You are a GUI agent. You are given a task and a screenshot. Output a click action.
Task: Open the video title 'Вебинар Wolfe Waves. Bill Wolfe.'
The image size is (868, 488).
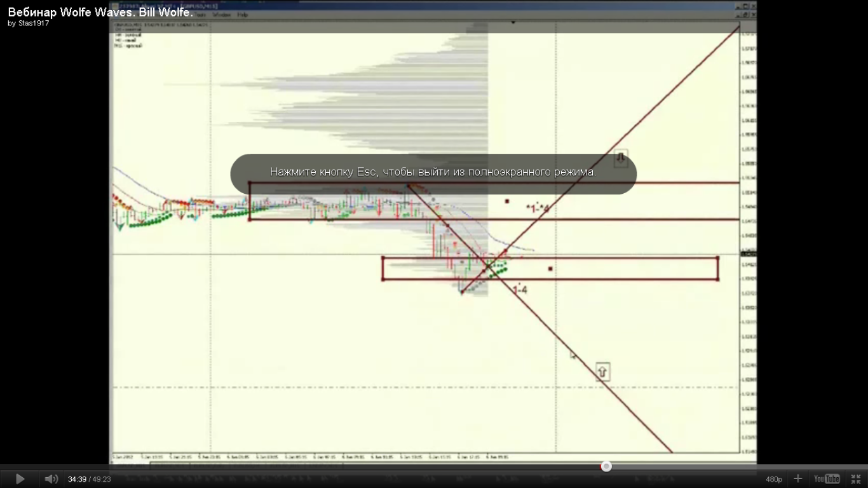point(100,12)
